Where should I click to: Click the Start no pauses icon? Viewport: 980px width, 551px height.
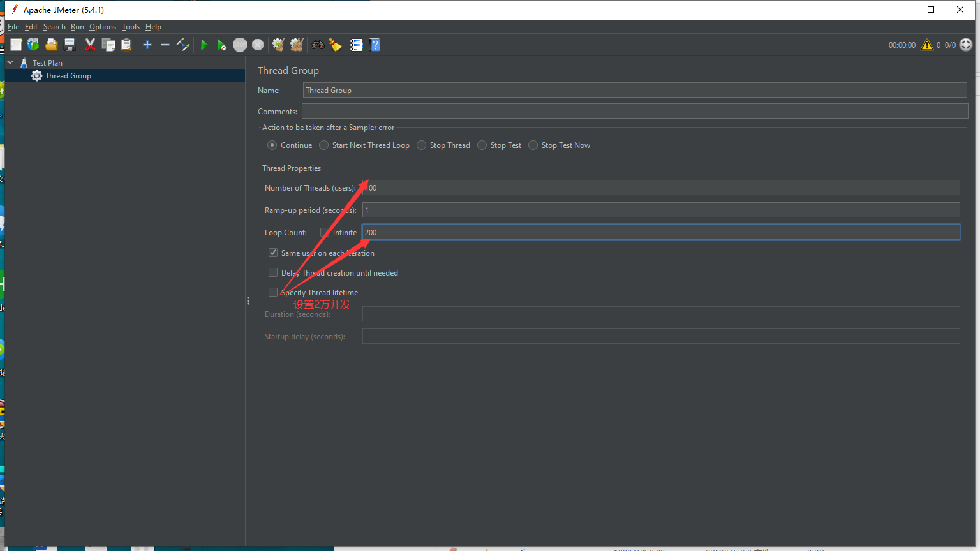(x=221, y=45)
